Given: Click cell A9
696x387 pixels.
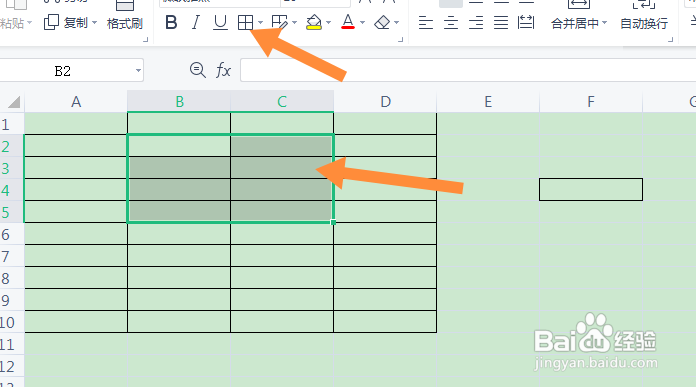Looking at the screenshot, I should (x=76, y=300).
